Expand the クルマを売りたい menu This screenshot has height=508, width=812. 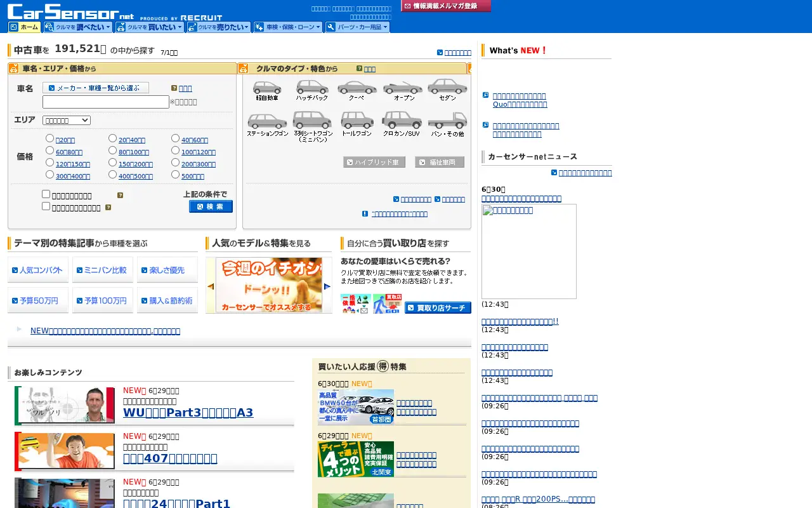(x=219, y=27)
